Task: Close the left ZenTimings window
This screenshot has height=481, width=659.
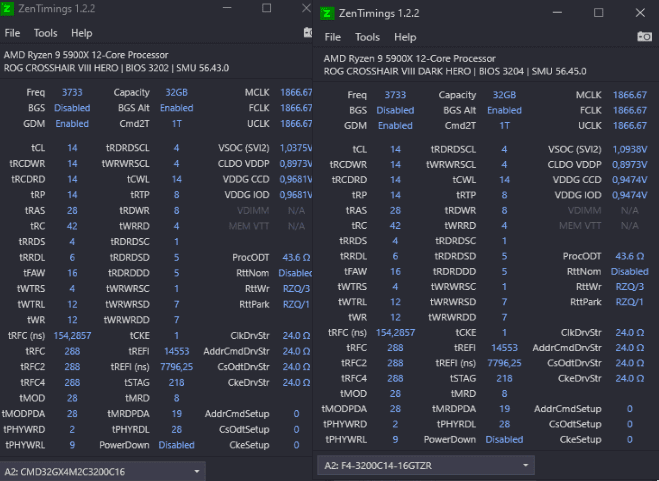Action: pyautogui.click(x=306, y=8)
